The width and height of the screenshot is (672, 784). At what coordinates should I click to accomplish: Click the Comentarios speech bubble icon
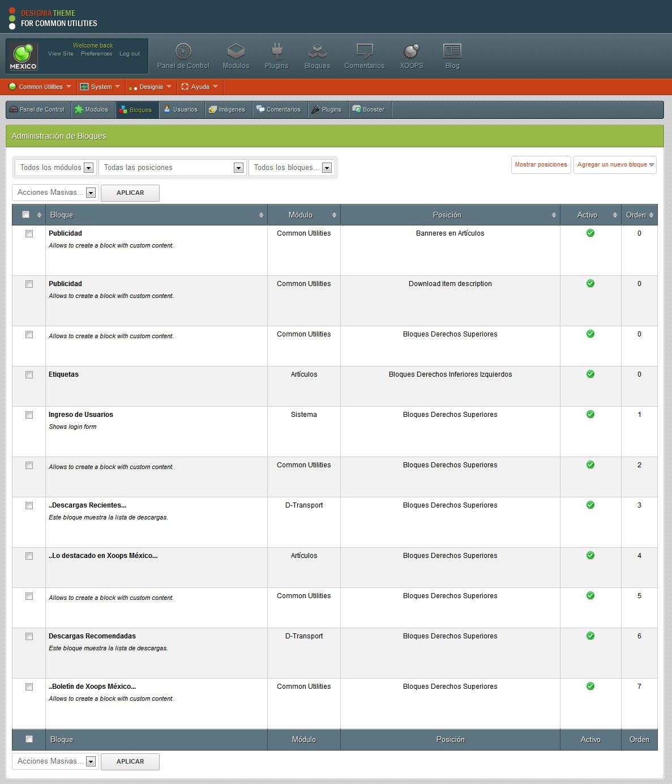click(364, 51)
